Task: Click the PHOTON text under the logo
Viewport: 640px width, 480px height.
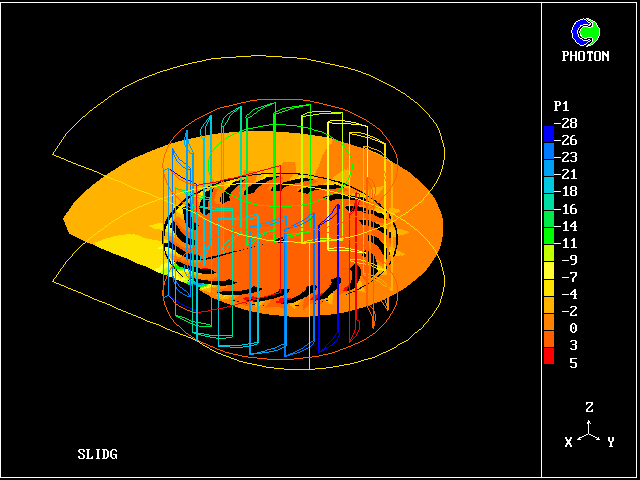Action: [585, 57]
